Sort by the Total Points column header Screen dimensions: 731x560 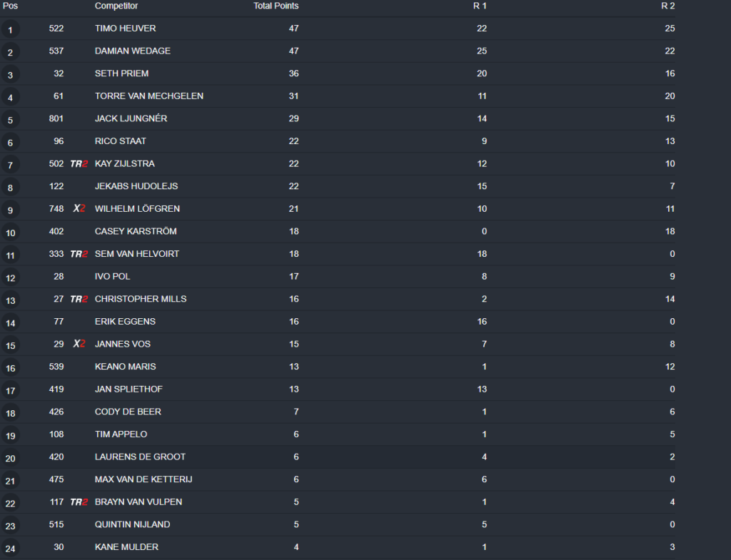[276, 6]
